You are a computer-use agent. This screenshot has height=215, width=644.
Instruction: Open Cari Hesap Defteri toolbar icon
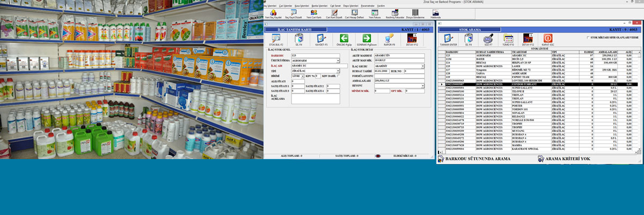pos(355,12)
